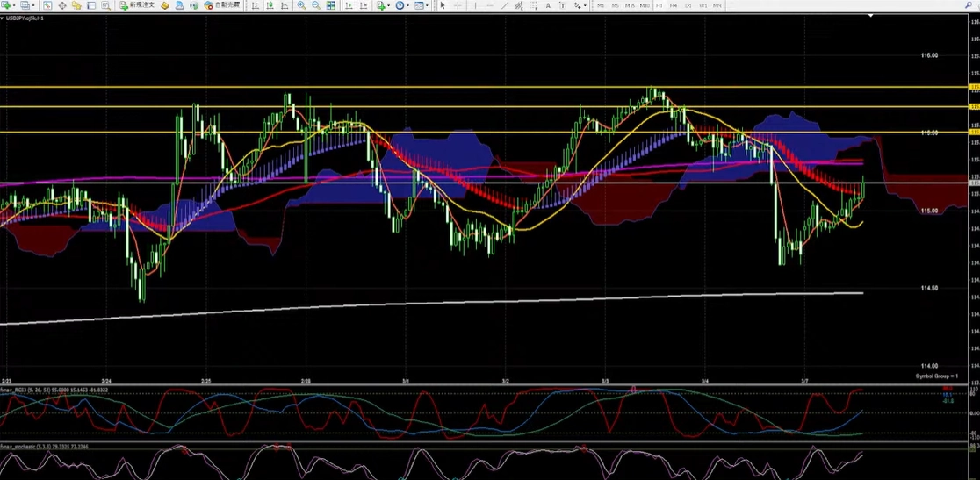Click the zoom out magnifier icon
Image resolution: width=980 pixels, height=480 pixels.
pos(314,5)
